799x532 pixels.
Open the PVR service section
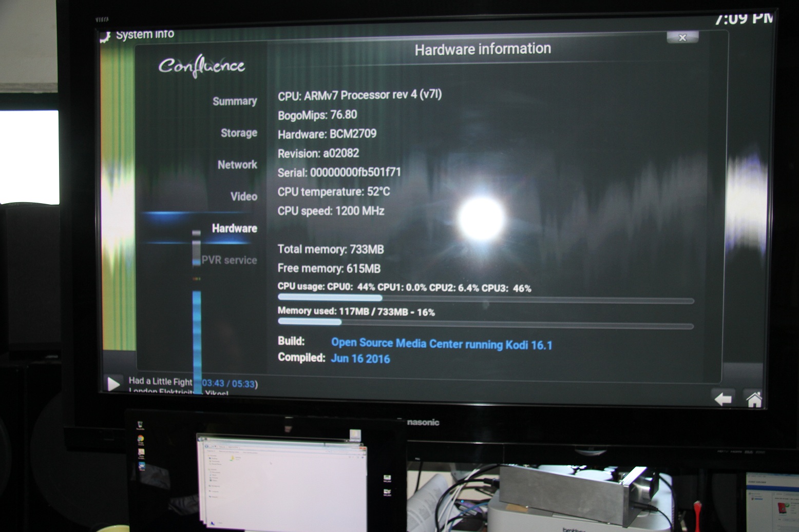point(229,260)
